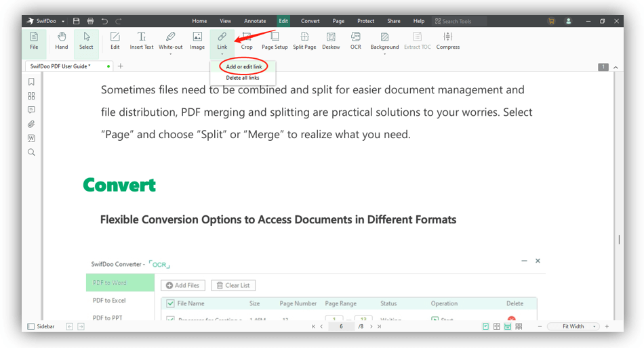Click the Search Tools box
Image resolution: width=644 pixels, height=348 pixels.
(x=459, y=21)
